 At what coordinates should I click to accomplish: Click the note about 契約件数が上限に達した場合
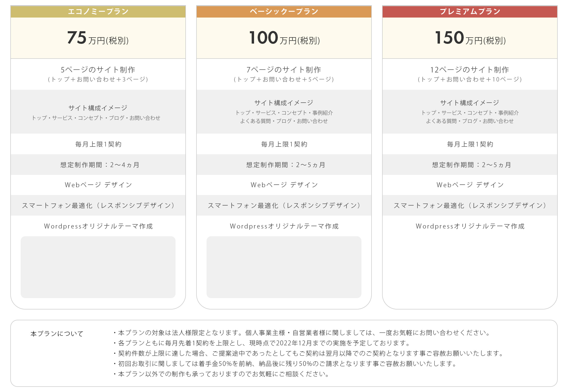coord(309,353)
